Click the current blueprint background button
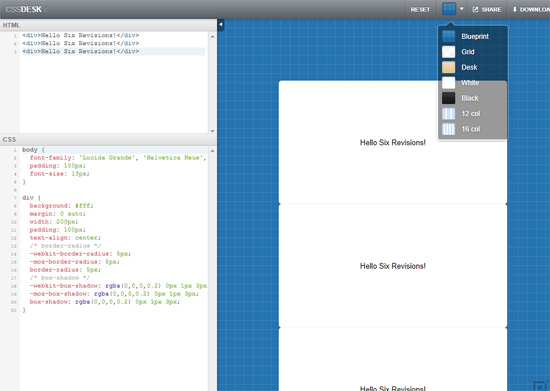Screen dimensions: 550x391 pyautogui.click(x=449, y=9)
